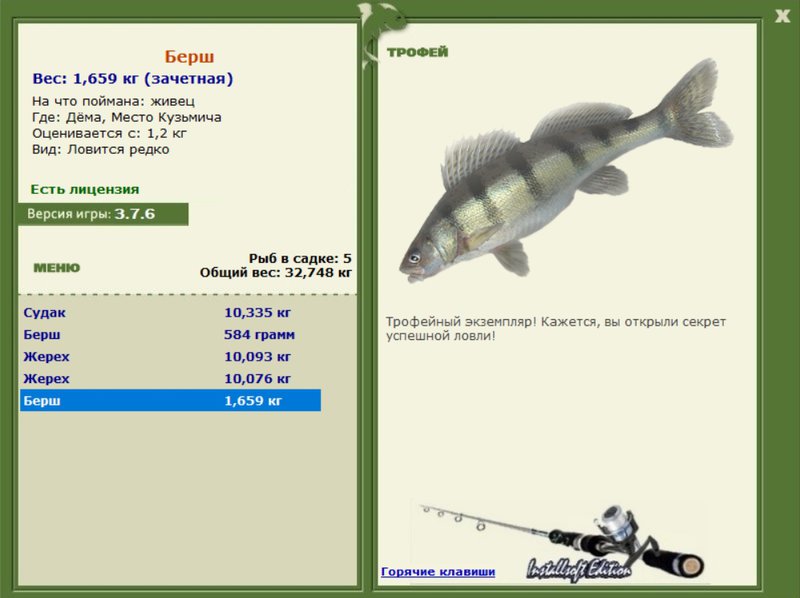Click the highlighted Берш 1,659 кг row
The height and width of the screenshot is (598, 800).
coord(170,401)
